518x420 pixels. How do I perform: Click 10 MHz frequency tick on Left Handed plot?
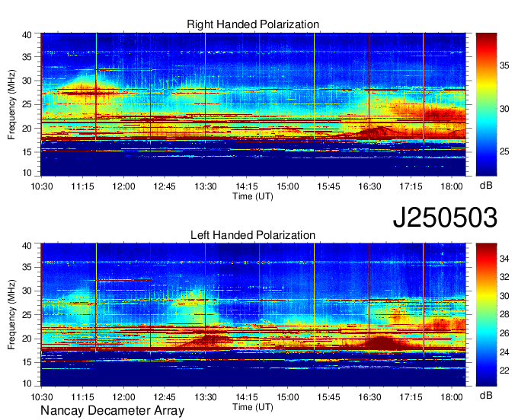[27, 383]
